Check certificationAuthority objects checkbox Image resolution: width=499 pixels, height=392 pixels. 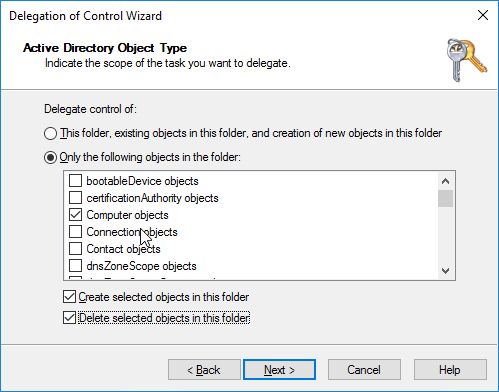pos(75,198)
